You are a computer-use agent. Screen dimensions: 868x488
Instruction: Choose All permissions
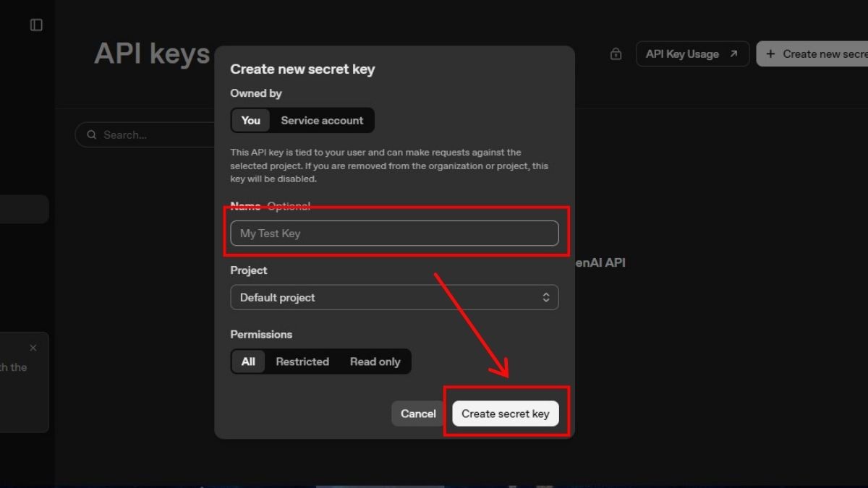(248, 361)
